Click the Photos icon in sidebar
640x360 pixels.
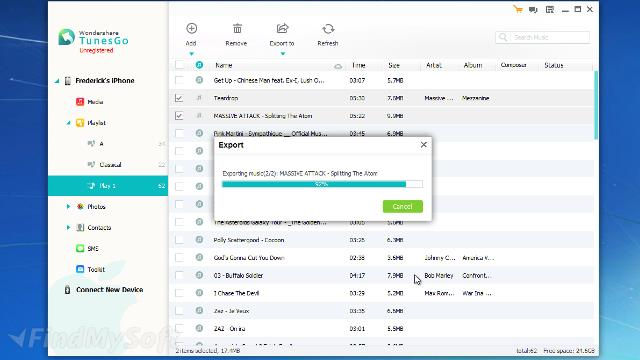(x=80, y=207)
